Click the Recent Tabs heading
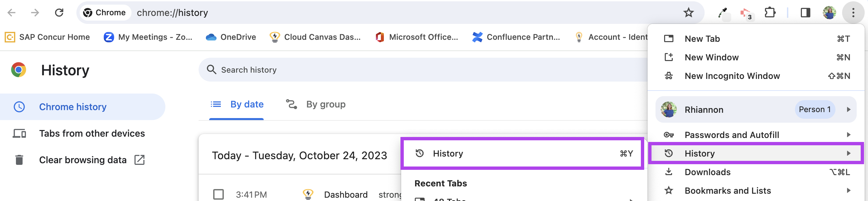Image resolution: width=868 pixels, height=201 pixels. point(440,183)
